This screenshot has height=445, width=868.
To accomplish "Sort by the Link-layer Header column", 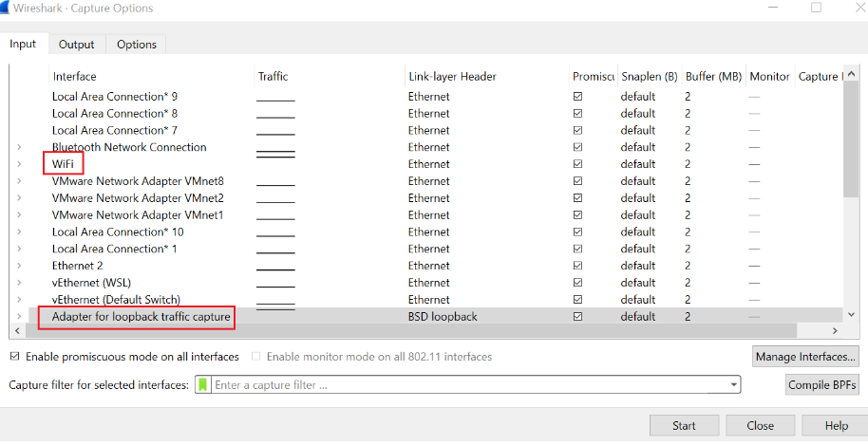I will point(452,77).
